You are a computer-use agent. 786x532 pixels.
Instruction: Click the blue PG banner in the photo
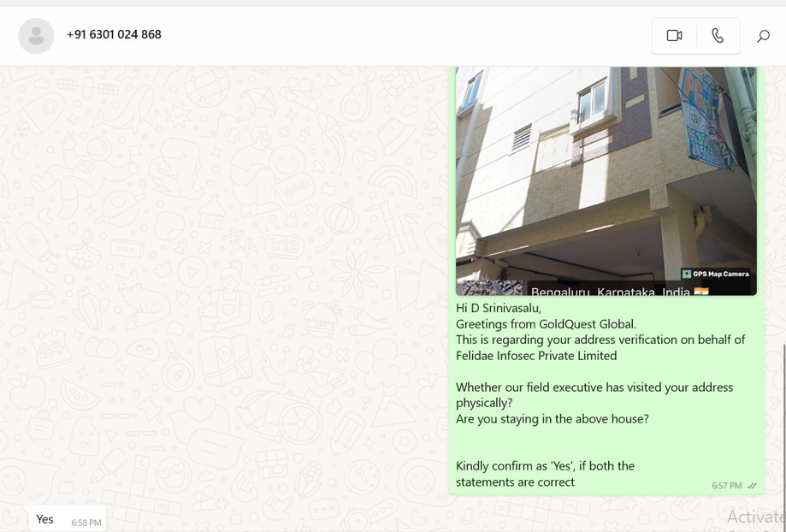706,118
